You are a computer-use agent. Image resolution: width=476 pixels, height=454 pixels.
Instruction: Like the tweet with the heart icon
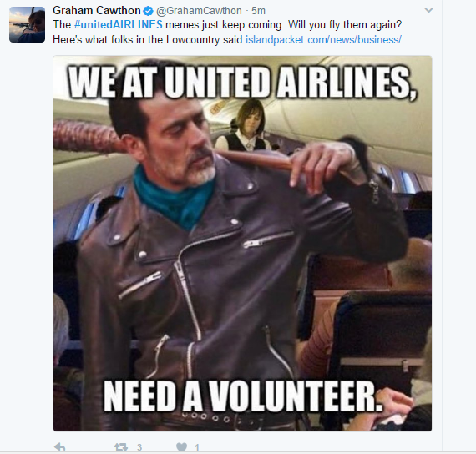(x=181, y=447)
